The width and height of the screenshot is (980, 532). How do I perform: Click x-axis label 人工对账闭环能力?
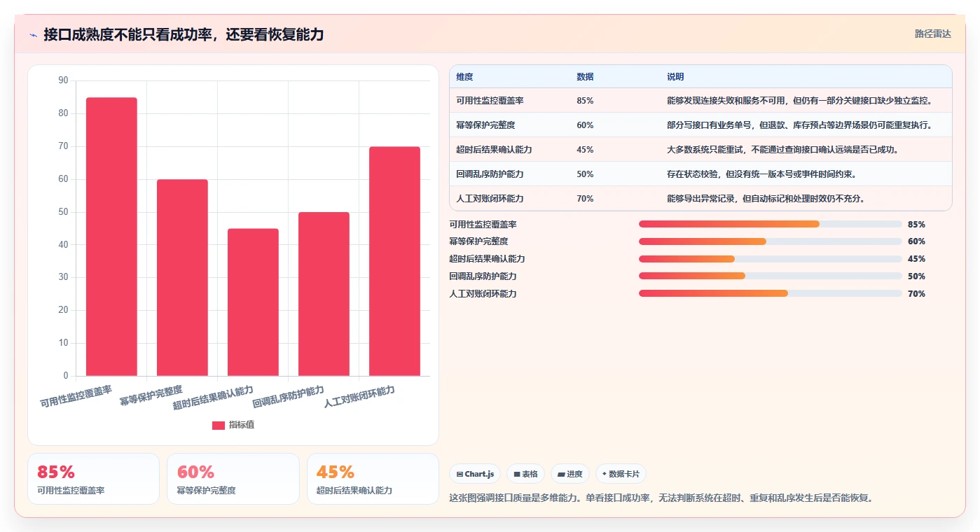[359, 398]
